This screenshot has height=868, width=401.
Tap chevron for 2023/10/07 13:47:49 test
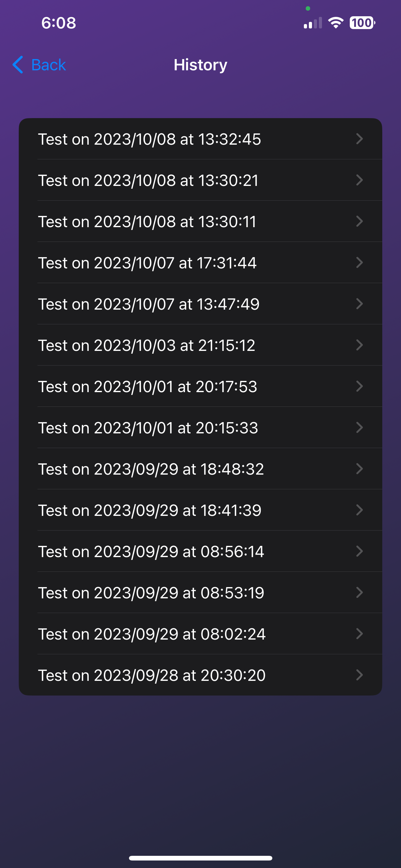(x=359, y=304)
